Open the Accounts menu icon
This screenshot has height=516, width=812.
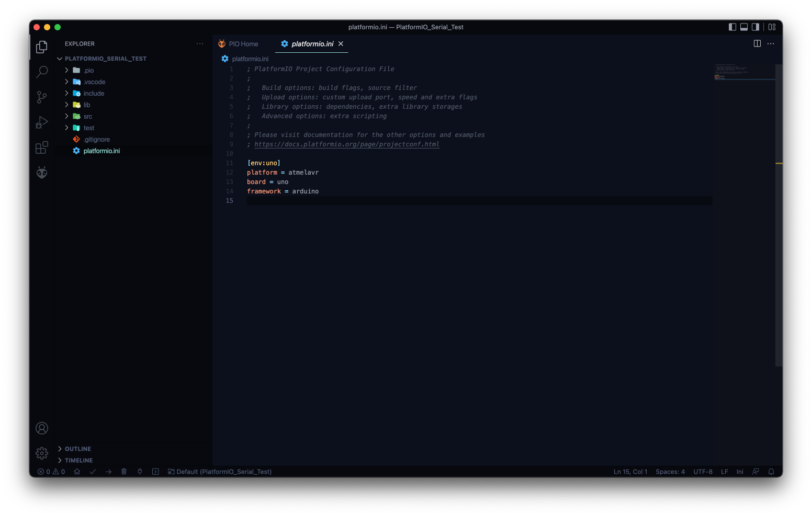[x=42, y=428]
